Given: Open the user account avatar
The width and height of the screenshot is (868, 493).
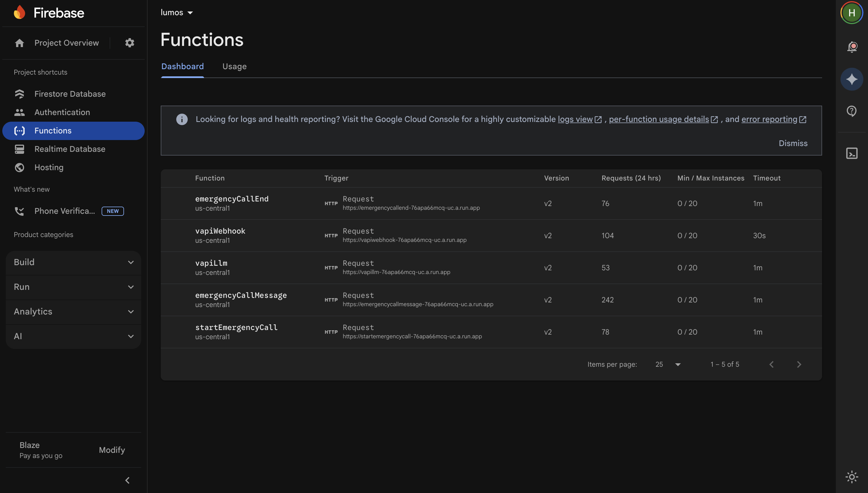Looking at the screenshot, I should pos(851,13).
